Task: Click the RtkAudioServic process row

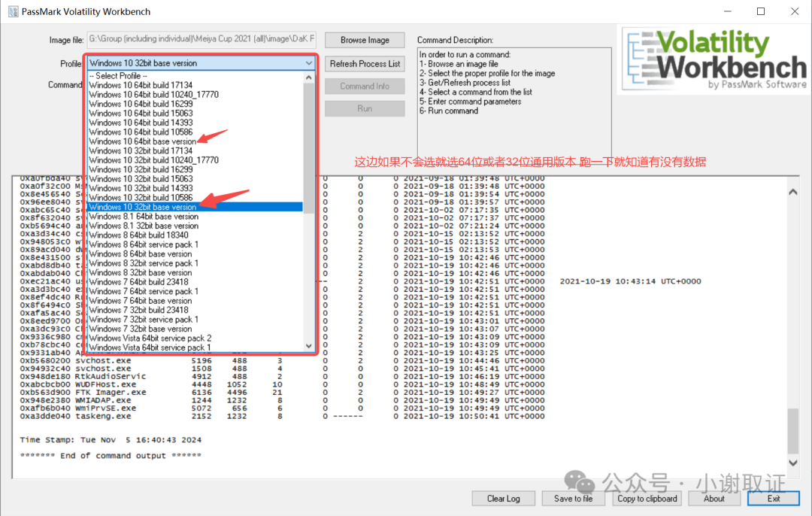Action: [x=282, y=376]
